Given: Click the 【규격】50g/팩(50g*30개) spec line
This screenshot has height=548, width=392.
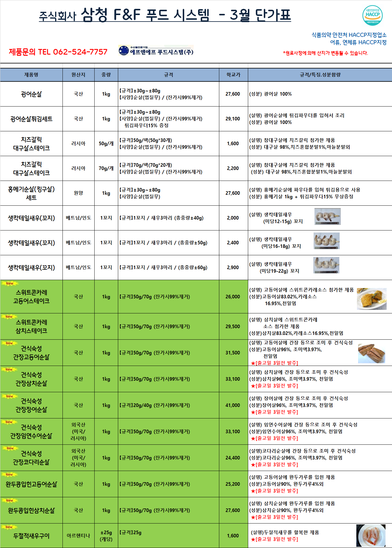Looking at the screenshot, I should click(x=146, y=140).
